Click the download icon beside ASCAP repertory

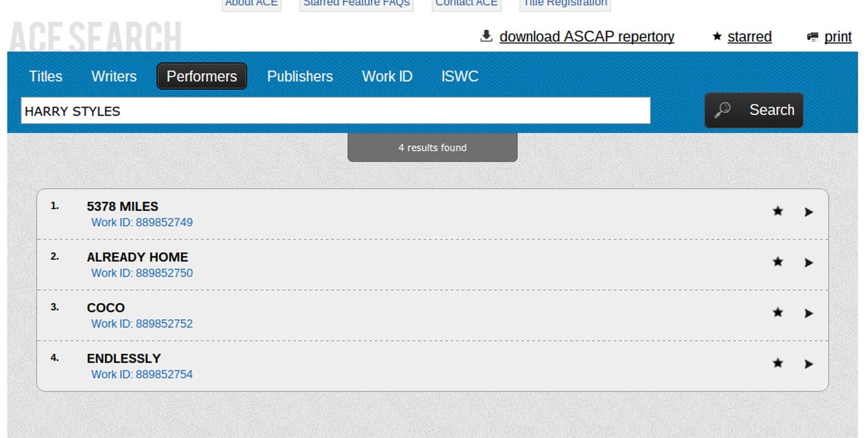point(486,36)
